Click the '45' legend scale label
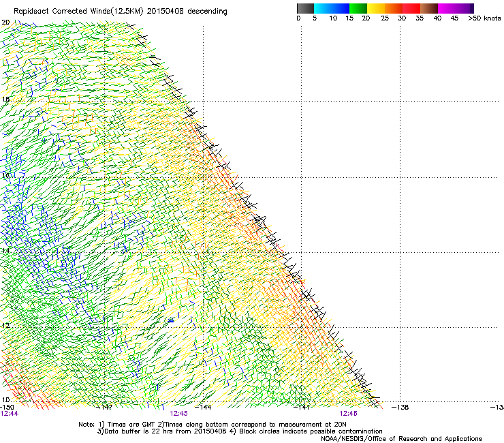Image resolution: width=504 pixels, height=443 pixels. click(x=454, y=18)
